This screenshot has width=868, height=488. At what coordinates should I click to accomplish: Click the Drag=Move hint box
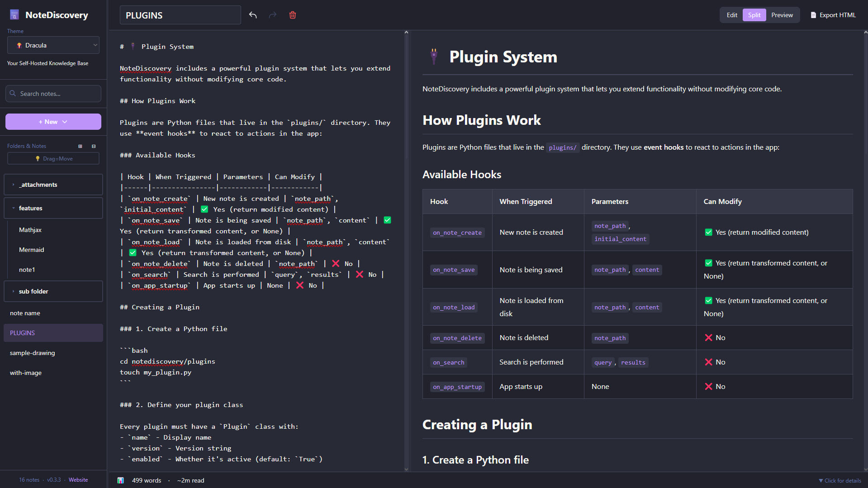click(53, 159)
